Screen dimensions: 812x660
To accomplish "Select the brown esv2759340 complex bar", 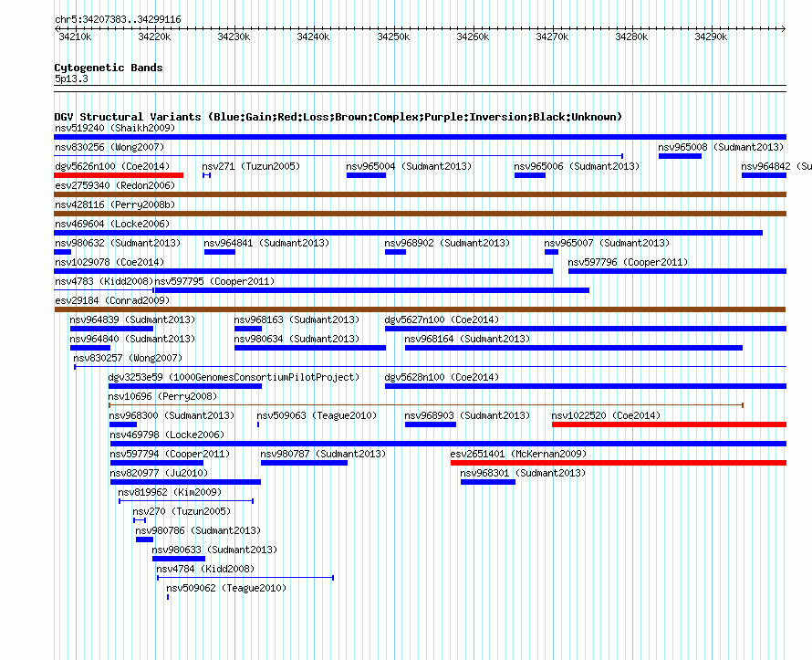I will click(420, 194).
